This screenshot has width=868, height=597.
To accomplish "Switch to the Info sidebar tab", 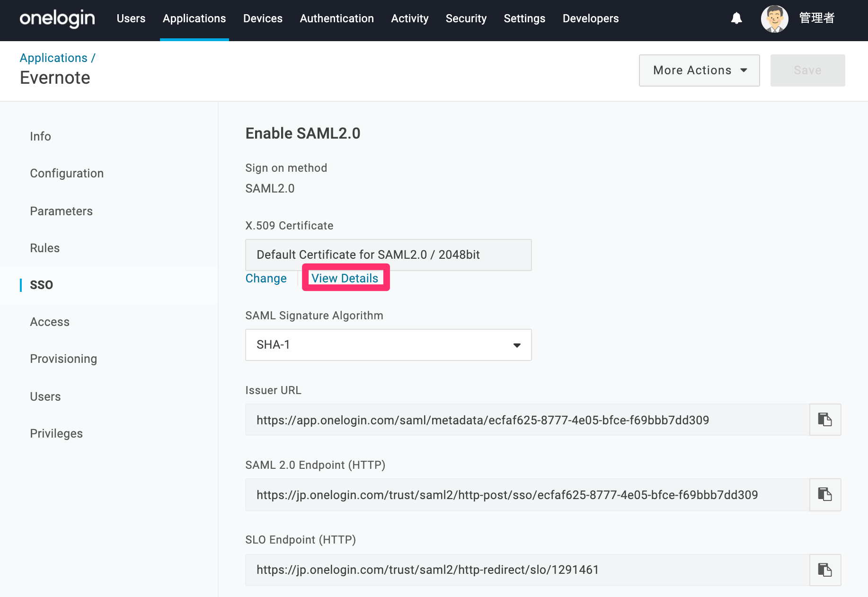I will point(41,136).
